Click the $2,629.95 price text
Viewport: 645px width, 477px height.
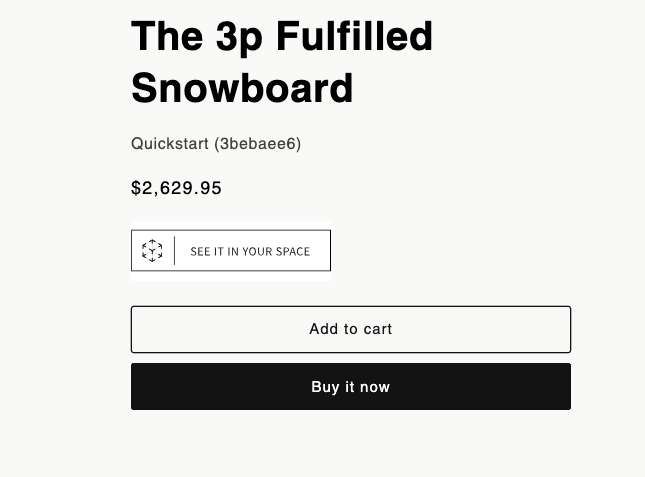(x=176, y=188)
